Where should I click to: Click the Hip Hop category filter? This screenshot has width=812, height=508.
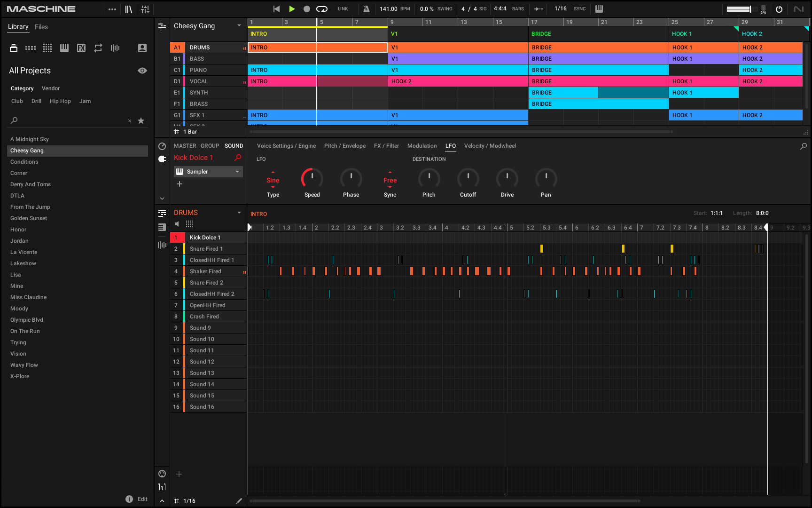[x=60, y=101]
